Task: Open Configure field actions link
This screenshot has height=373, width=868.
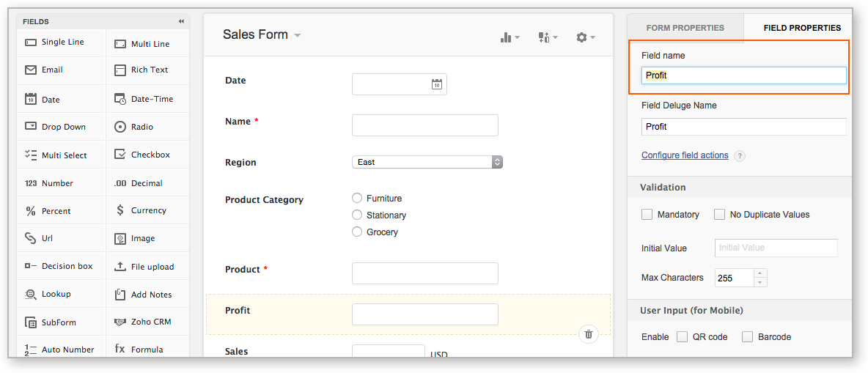Action: 685,155
